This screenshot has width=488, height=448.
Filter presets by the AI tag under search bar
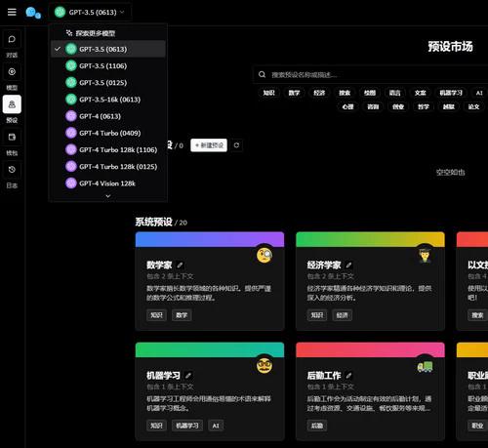coord(479,93)
